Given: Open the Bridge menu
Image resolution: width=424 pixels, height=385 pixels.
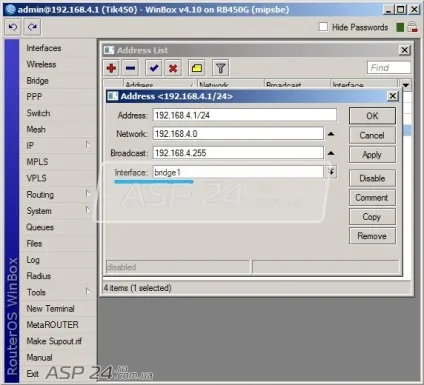Looking at the screenshot, I should (38, 81).
